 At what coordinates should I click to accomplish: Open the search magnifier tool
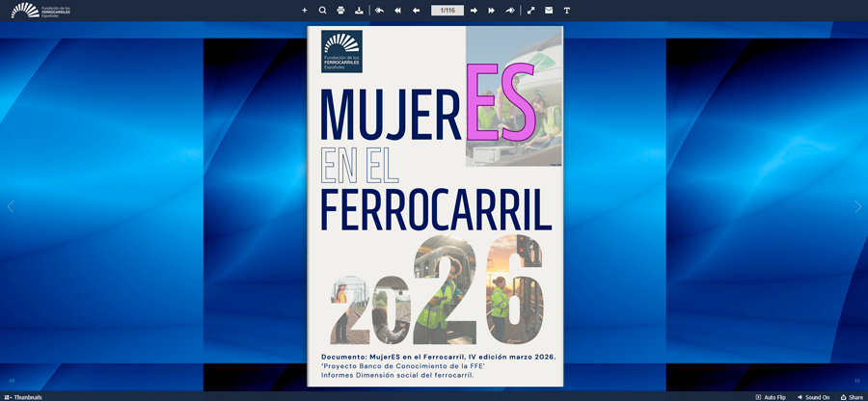point(322,11)
